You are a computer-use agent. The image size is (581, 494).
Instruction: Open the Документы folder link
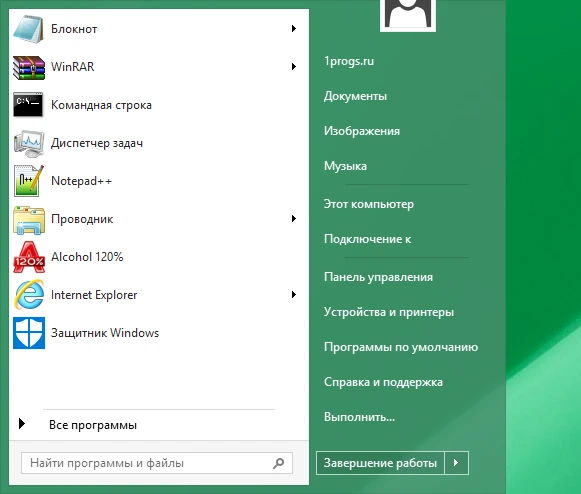click(x=355, y=96)
